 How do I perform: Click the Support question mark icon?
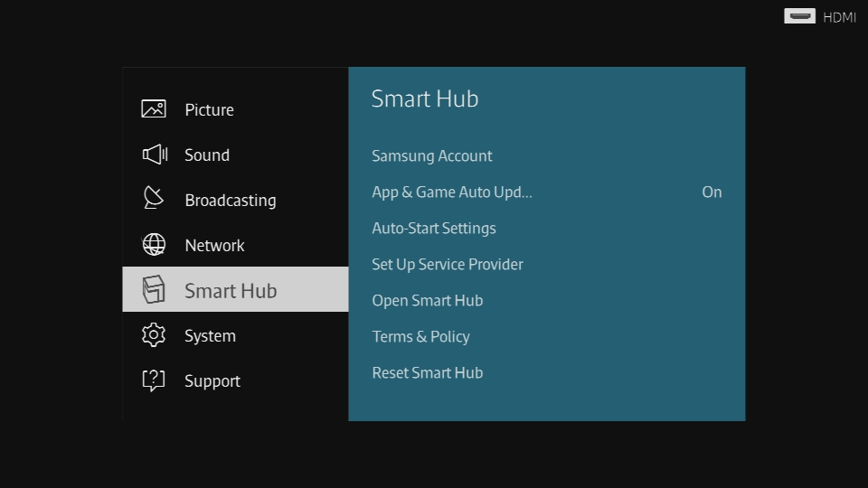pyautogui.click(x=154, y=380)
